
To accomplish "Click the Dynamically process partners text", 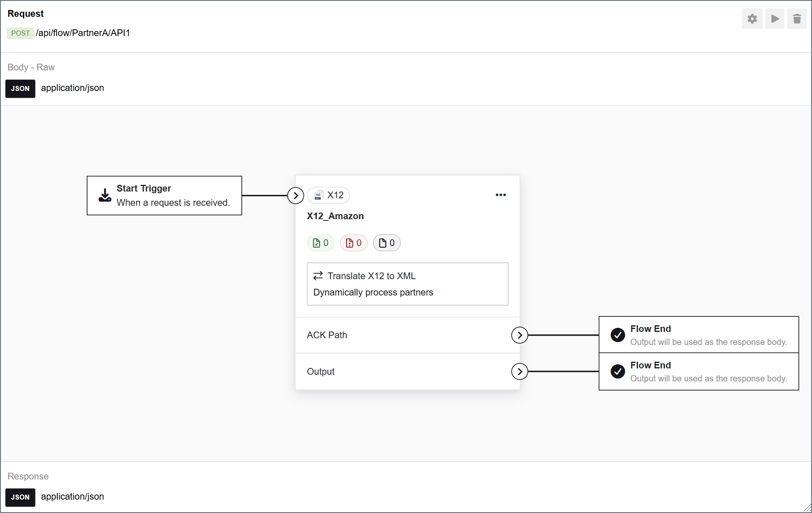I will click(x=373, y=293).
